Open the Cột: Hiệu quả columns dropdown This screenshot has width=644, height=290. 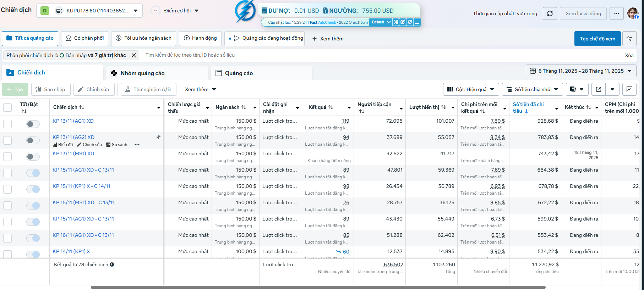click(x=471, y=89)
